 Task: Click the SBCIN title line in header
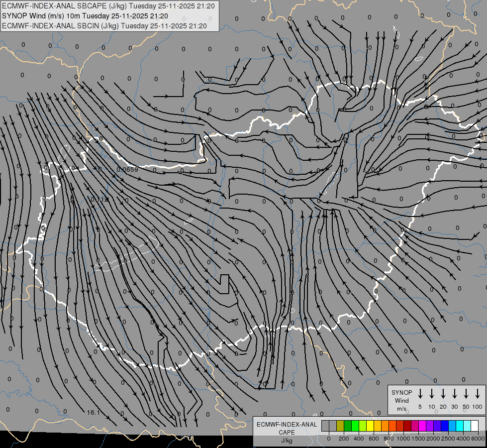[x=104, y=26]
